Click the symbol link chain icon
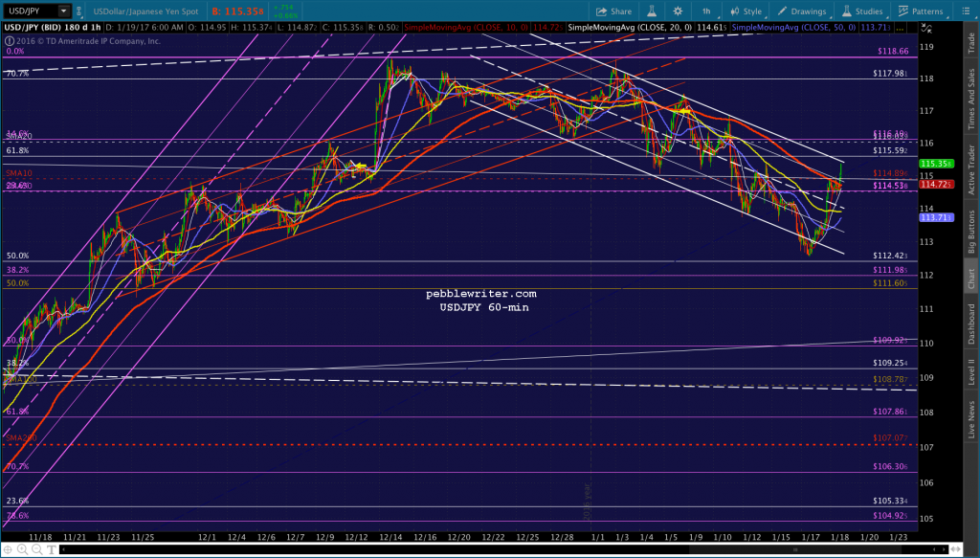 coord(78,11)
